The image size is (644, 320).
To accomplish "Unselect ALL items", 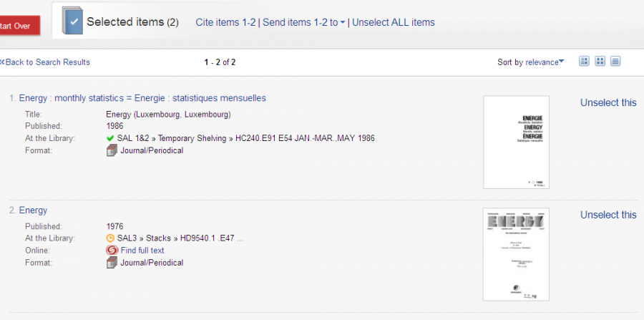I will (393, 22).
